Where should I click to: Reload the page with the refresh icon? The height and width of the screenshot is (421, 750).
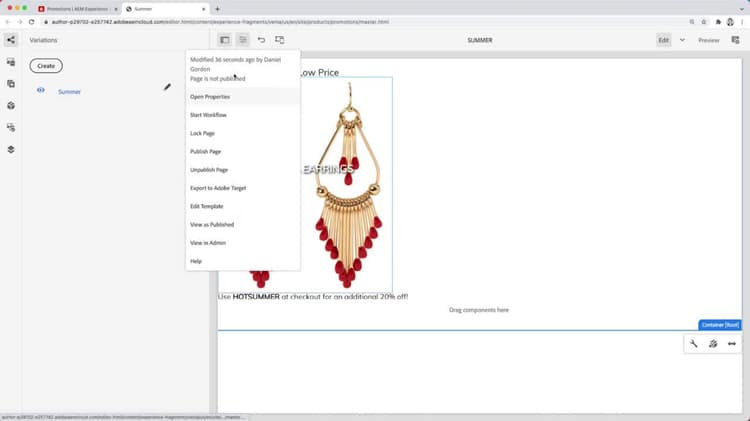click(32, 22)
